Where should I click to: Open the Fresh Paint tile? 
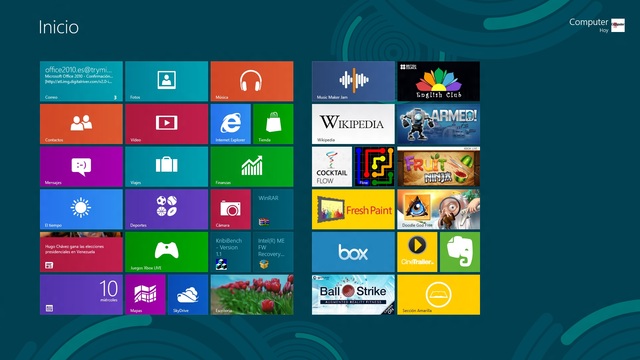click(353, 209)
